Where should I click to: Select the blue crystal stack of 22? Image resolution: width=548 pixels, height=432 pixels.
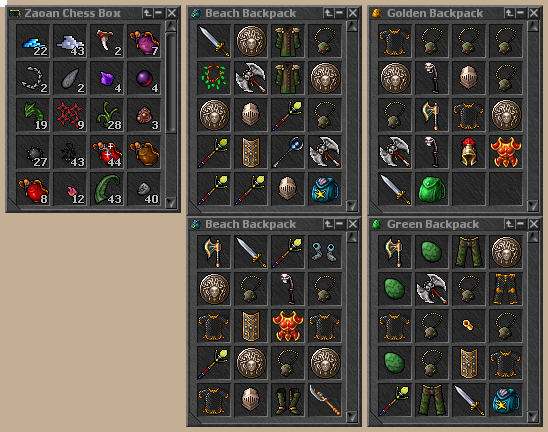[33, 41]
